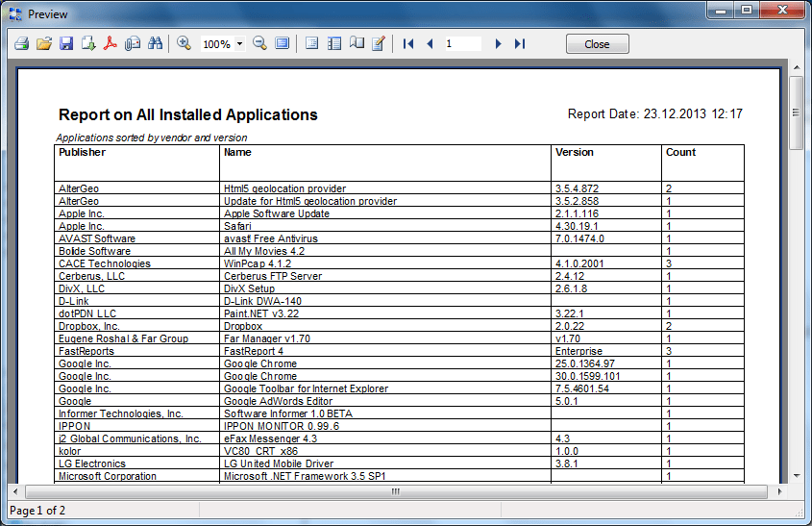Click the Report Date text
The height and width of the screenshot is (526, 812).
coord(655,114)
